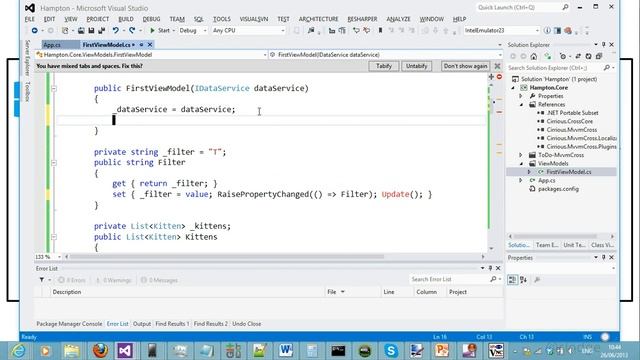Viewport: 640px width, 360px height.
Task: Click the Quick Launch search icon
Action: tap(565, 7)
